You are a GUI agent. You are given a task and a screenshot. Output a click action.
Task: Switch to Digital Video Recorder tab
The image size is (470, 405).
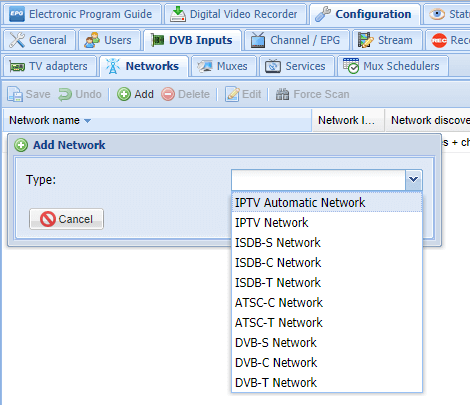(x=235, y=14)
